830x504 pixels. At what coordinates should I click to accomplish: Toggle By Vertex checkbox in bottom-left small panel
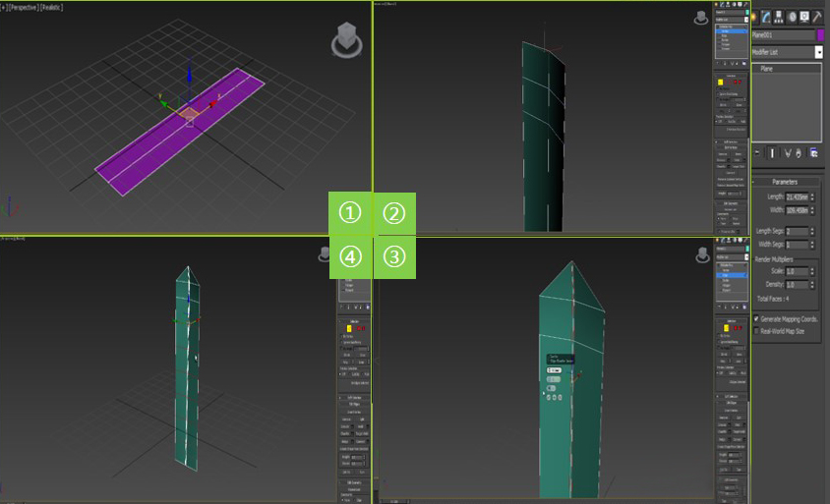(342, 336)
